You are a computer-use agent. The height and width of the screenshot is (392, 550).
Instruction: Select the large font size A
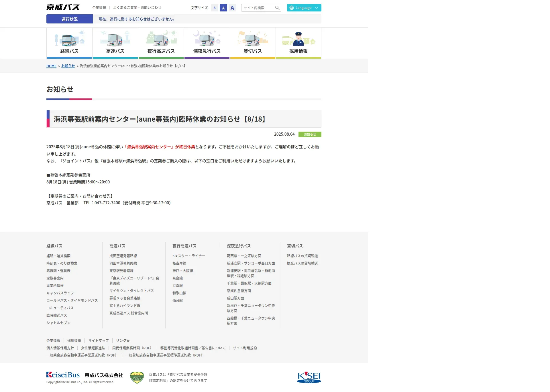pyautogui.click(x=232, y=8)
